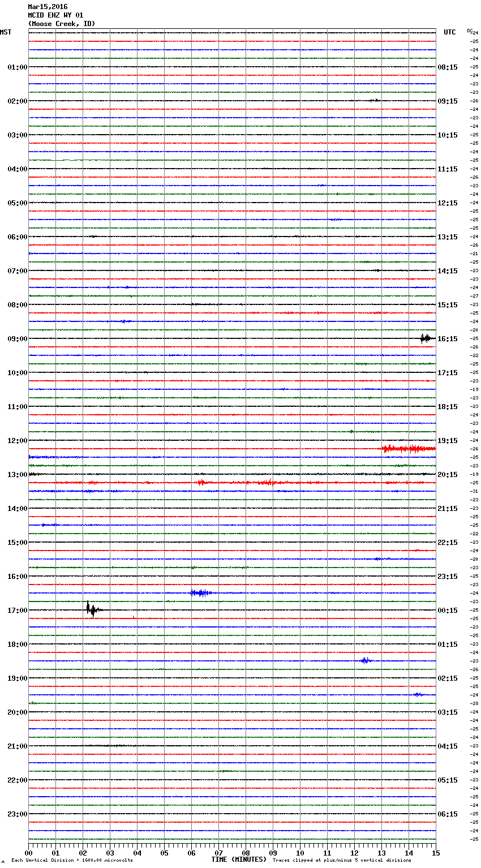Viewport: 481px width, 868px height.
Task: Click the 17:00 MST time label
Action: pos(18,611)
